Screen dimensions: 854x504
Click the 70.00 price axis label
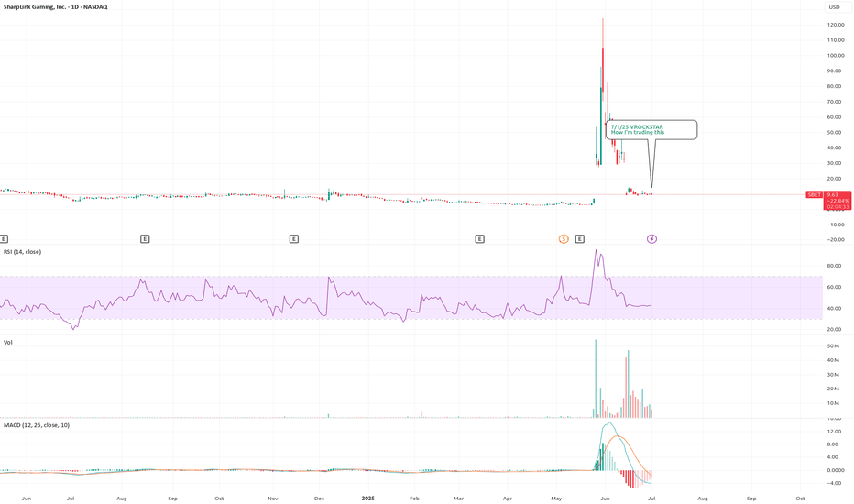834,102
